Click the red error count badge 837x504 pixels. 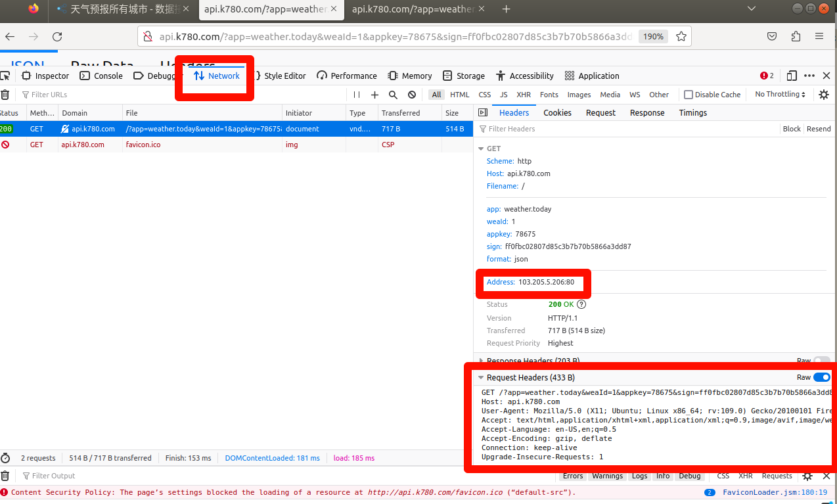(767, 76)
